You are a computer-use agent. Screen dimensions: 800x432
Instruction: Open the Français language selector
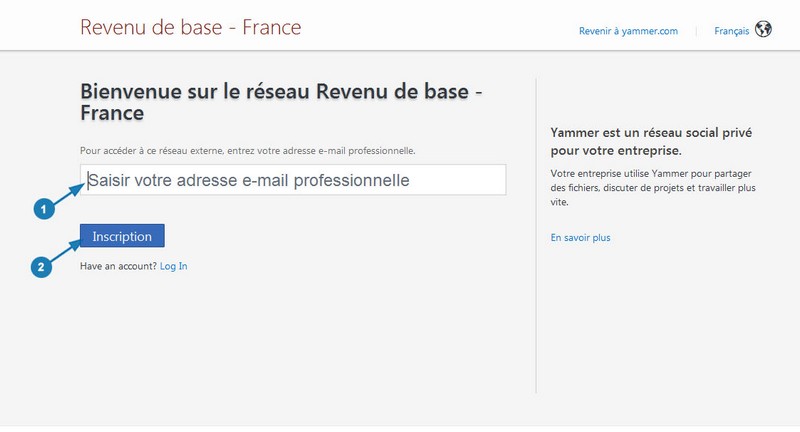[x=731, y=31]
